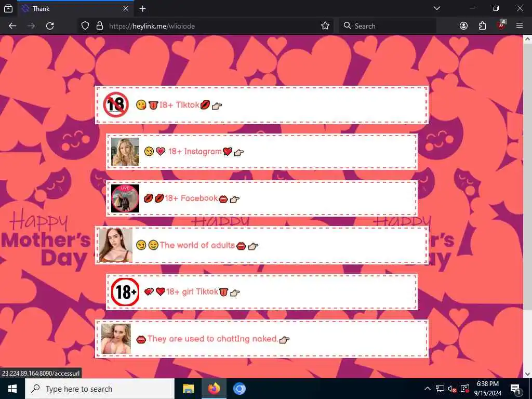Open File Explorer from the taskbar
This screenshot has height=399, width=532.
tap(188, 389)
